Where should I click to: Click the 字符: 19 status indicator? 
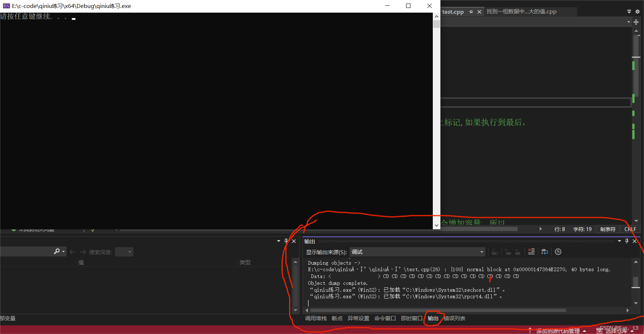click(x=583, y=229)
